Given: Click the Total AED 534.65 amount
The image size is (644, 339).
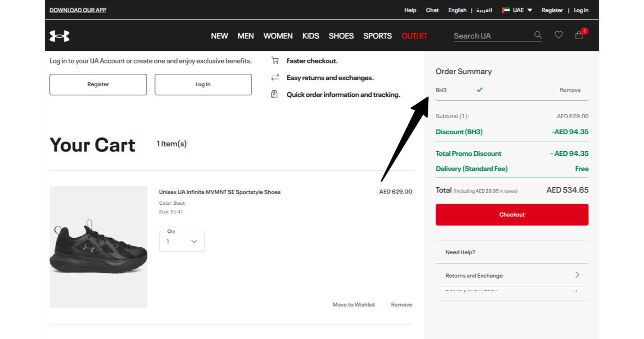Looking at the screenshot, I should (567, 190).
